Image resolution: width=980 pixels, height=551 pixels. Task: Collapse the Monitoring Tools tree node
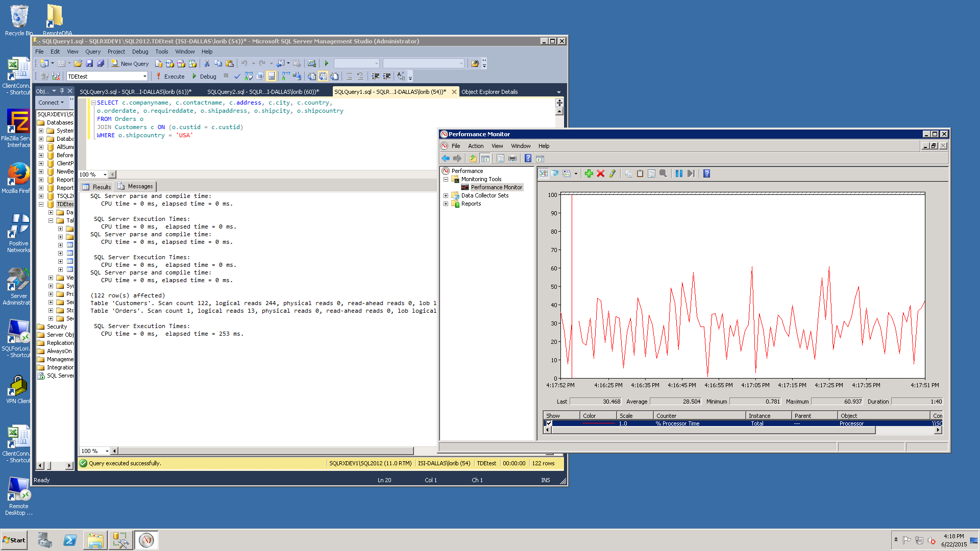pos(446,180)
